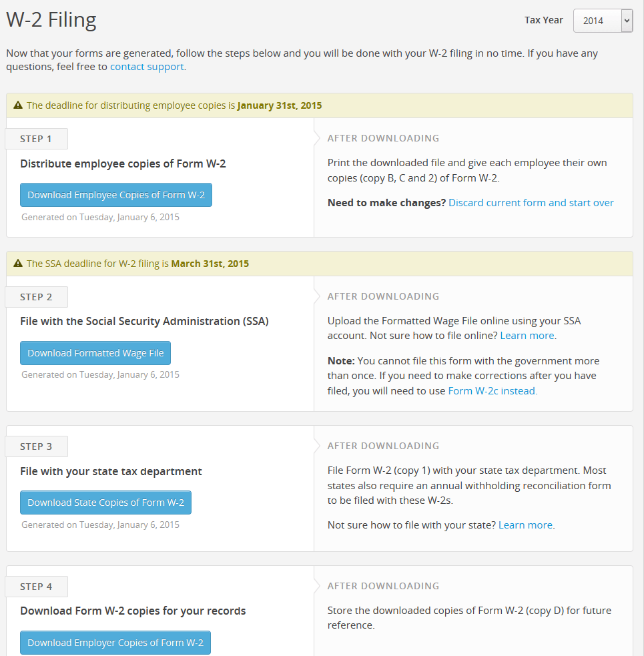Click the March 31st, 2015 SSA deadline banner
Screen dimensions: 644x656
point(320,264)
